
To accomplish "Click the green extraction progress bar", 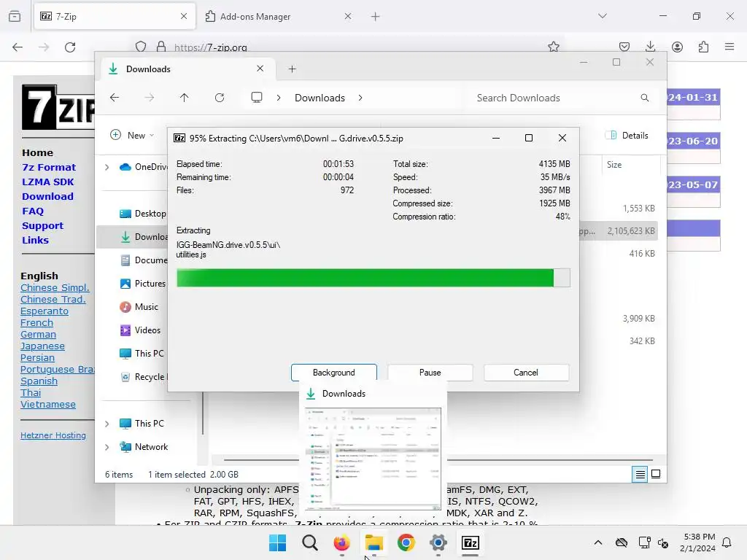I will [x=373, y=278].
